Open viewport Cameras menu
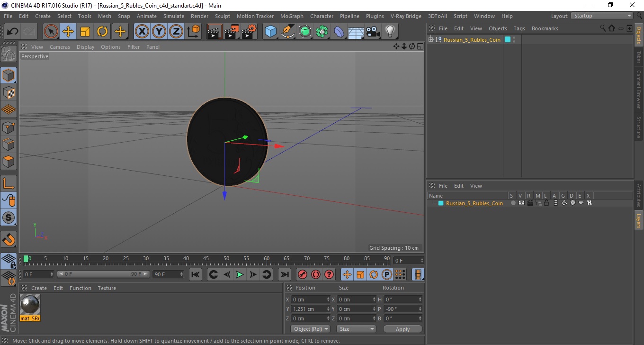 click(60, 47)
